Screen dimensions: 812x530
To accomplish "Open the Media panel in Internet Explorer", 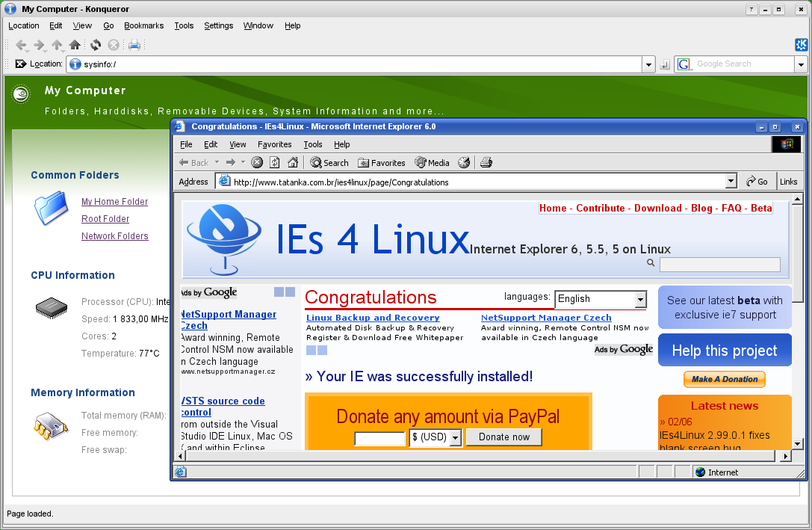I will coord(432,162).
